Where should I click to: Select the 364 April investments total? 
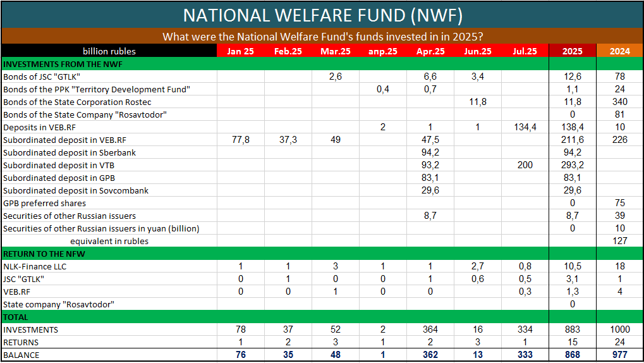[x=430, y=329]
